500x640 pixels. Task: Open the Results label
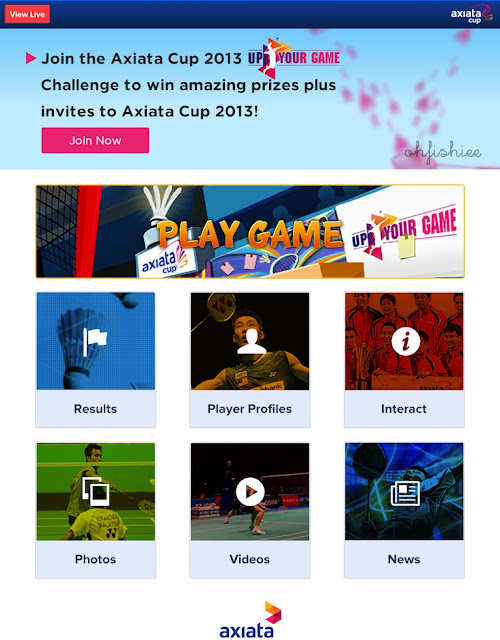pos(96,409)
